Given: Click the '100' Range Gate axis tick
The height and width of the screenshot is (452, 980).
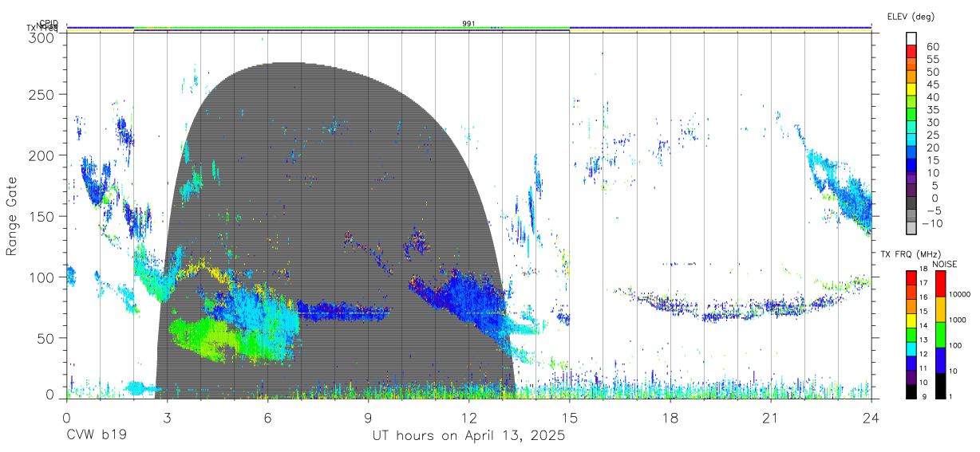Looking at the screenshot, I should (x=43, y=277).
